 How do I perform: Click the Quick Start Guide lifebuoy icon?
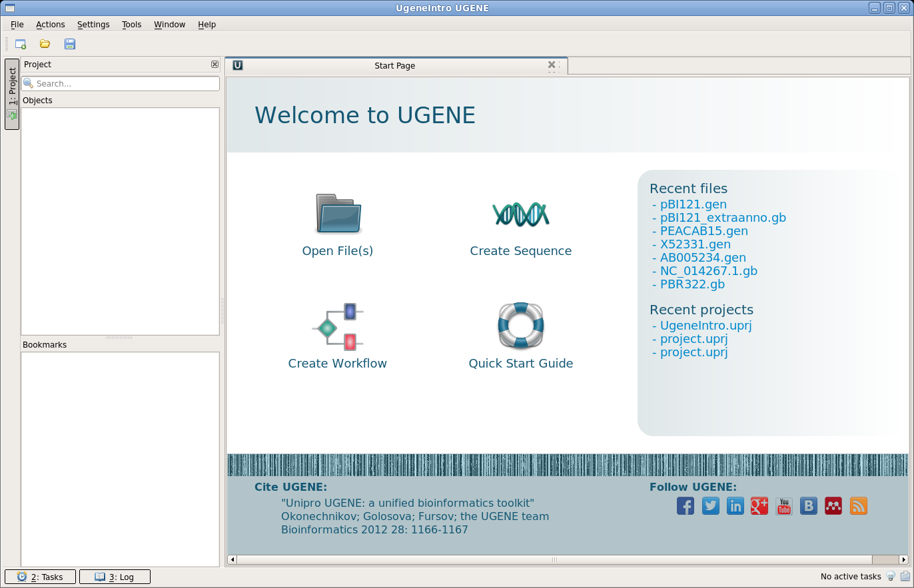pos(521,325)
